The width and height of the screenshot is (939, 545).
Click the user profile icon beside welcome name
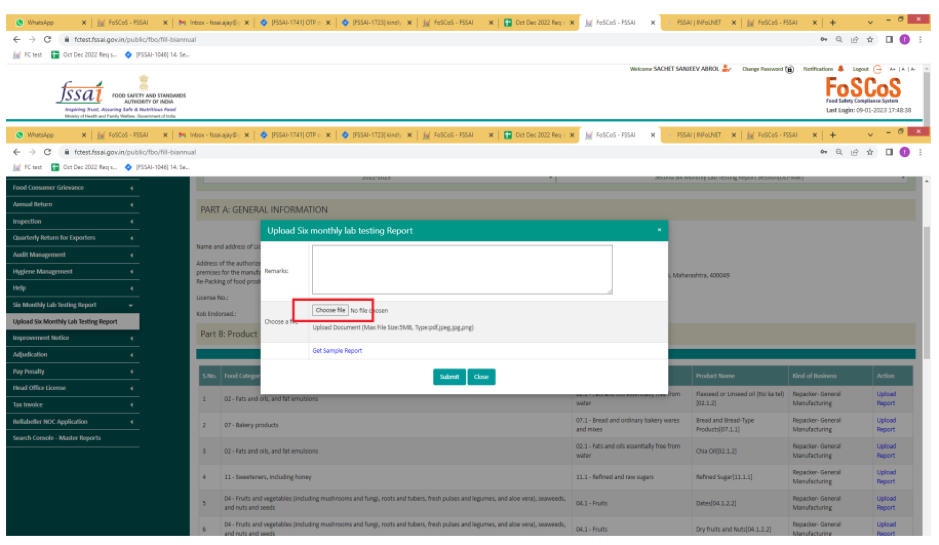coord(726,68)
